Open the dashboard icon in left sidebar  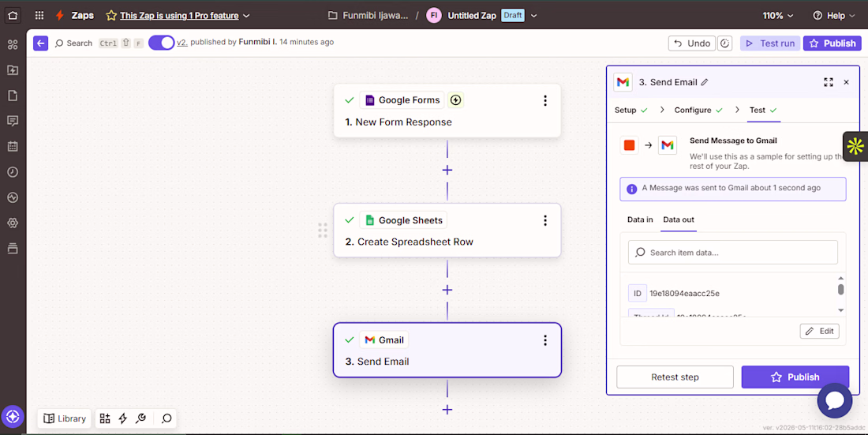click(13, 44)
